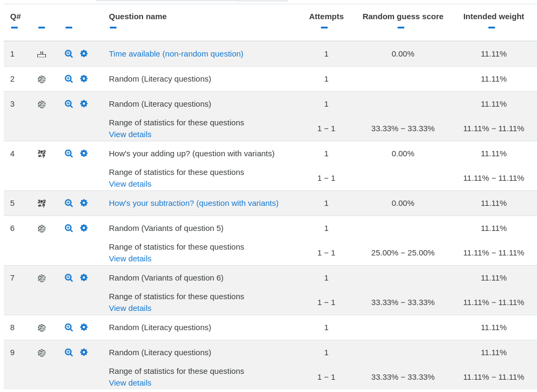The height and width of the screenshot is (392, 537).
Task: Open the gear settings for question 9
Action: 84,353
